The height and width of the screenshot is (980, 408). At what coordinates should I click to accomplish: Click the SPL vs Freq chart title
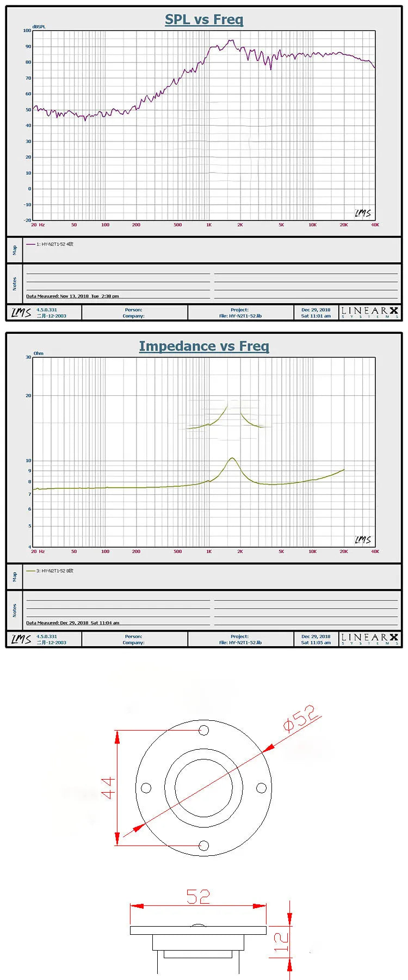pos(204,20)
